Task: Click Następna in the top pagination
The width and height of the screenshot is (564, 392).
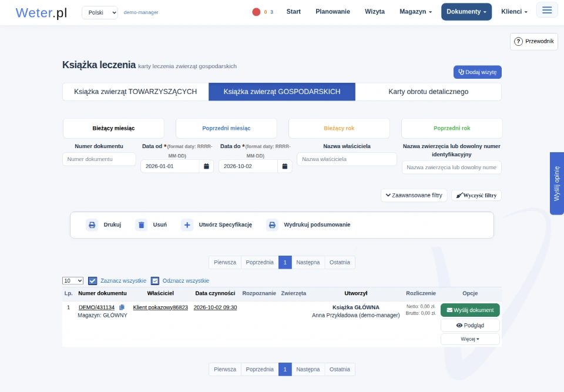Action: click(308, 263)
